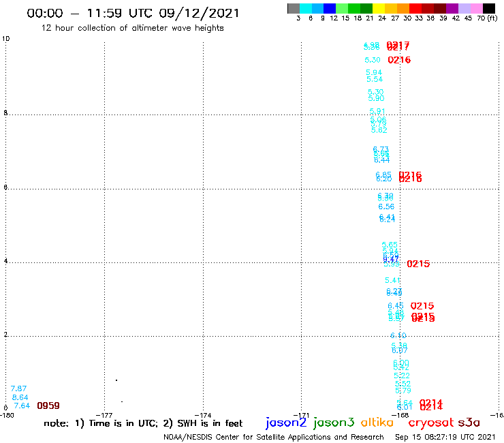Click the wave height value 6.56
Image resolution: width=504 pixels, height=443 pixels.
click(386, 207)
